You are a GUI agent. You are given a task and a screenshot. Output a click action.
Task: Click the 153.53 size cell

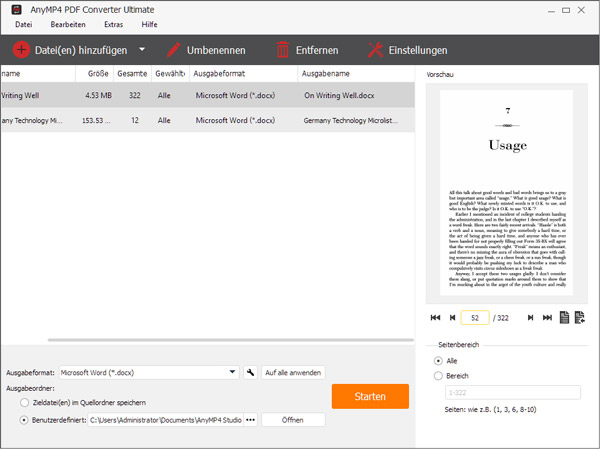click(x=96, y=120)
